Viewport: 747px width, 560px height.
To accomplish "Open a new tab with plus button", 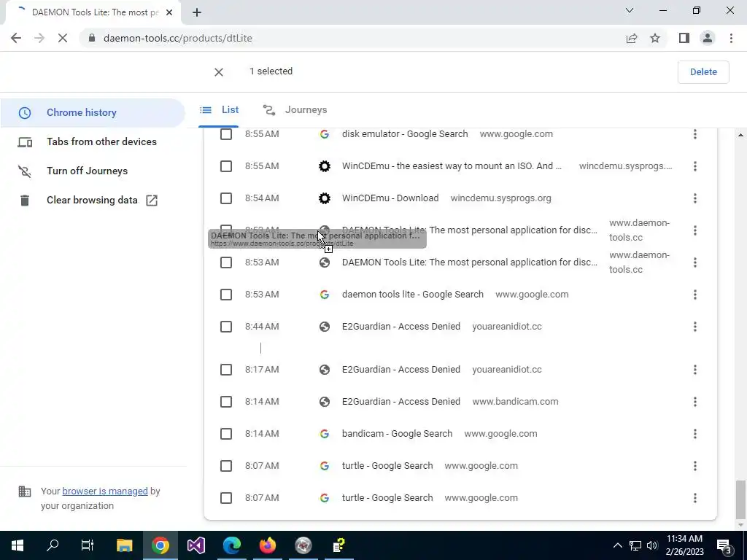I will (197, 12).
